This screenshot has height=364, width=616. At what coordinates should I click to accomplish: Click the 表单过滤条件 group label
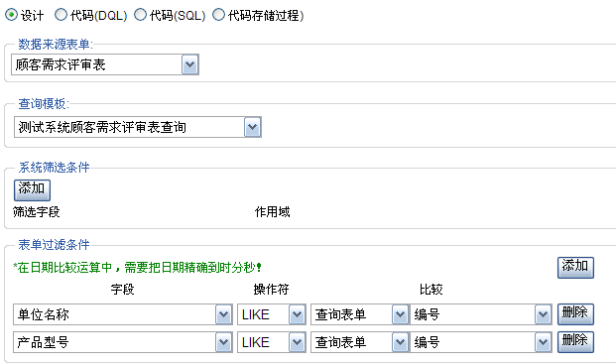point(54,245)
